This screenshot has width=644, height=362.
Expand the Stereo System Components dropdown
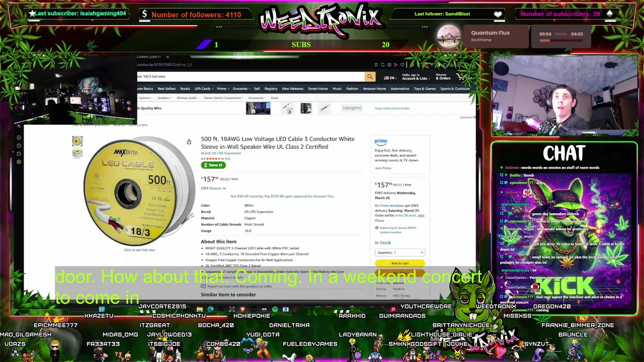point(224,98)
